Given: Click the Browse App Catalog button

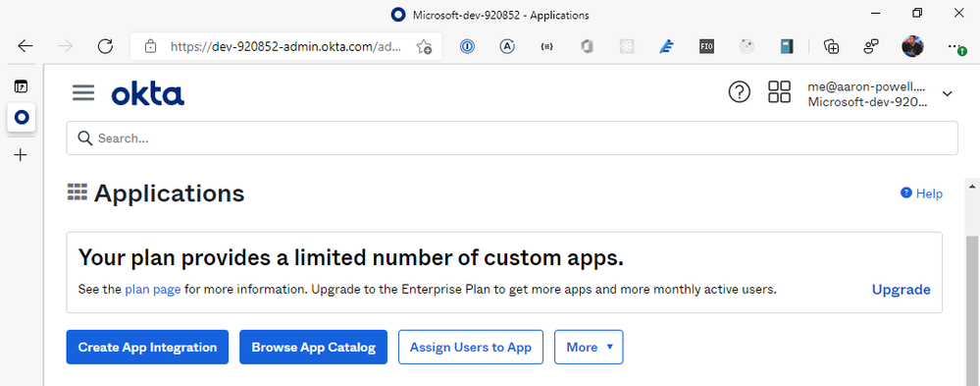Looking at the screenshot, I should (x=314, y=348).
